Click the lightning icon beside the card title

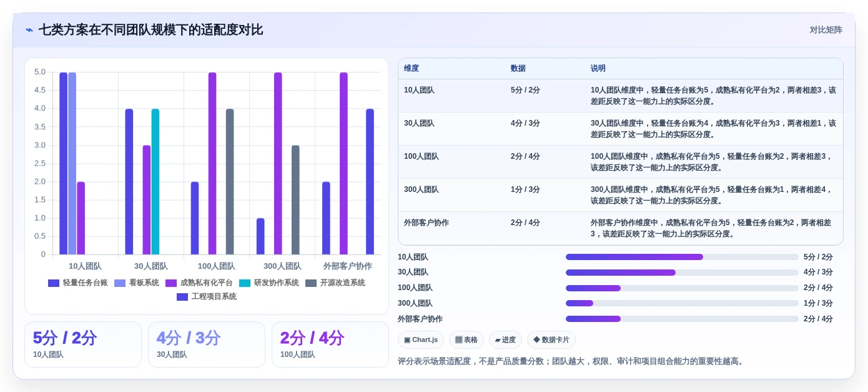[29, 30]
